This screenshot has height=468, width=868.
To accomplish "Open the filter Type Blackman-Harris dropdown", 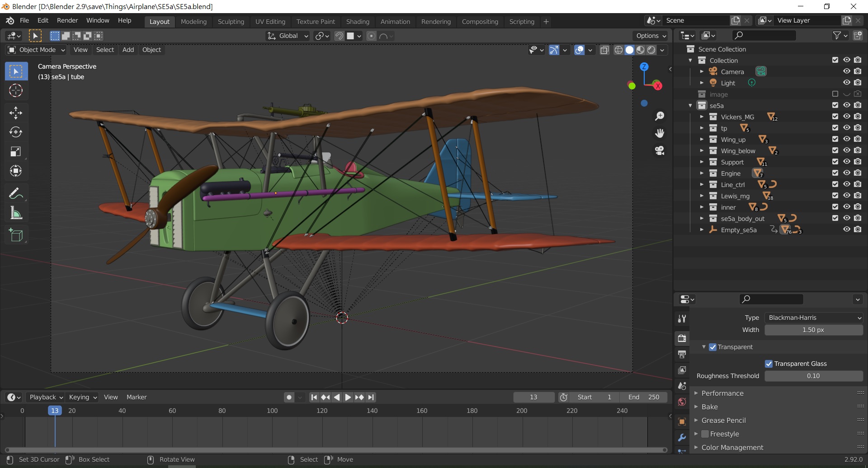I will tap(813, 318).
